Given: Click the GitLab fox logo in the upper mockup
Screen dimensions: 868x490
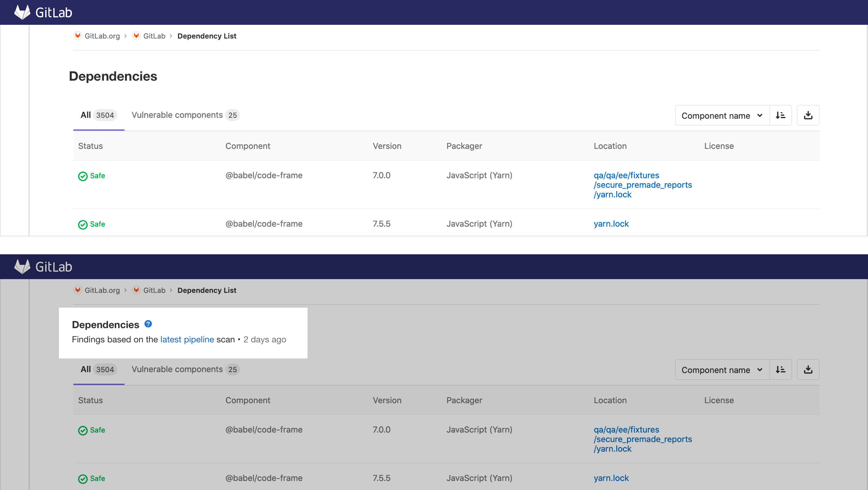Looking at the screenshot, I should (22, 12).
